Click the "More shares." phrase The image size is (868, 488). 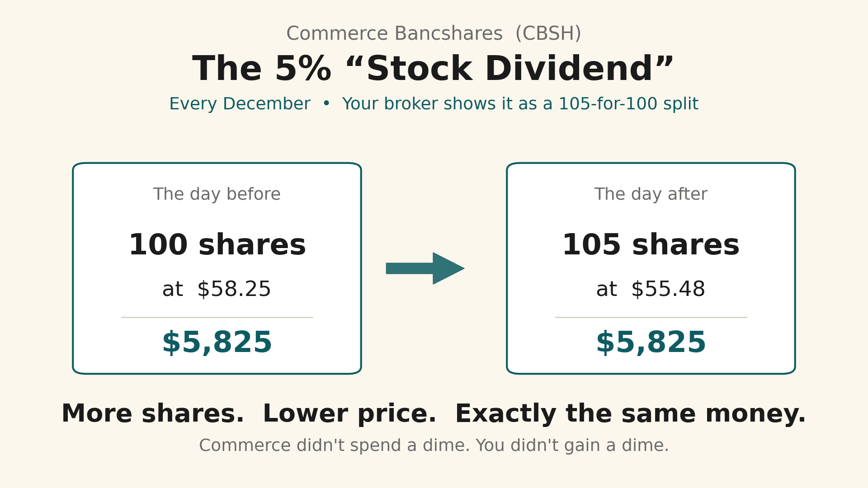[x=153, y=414]
